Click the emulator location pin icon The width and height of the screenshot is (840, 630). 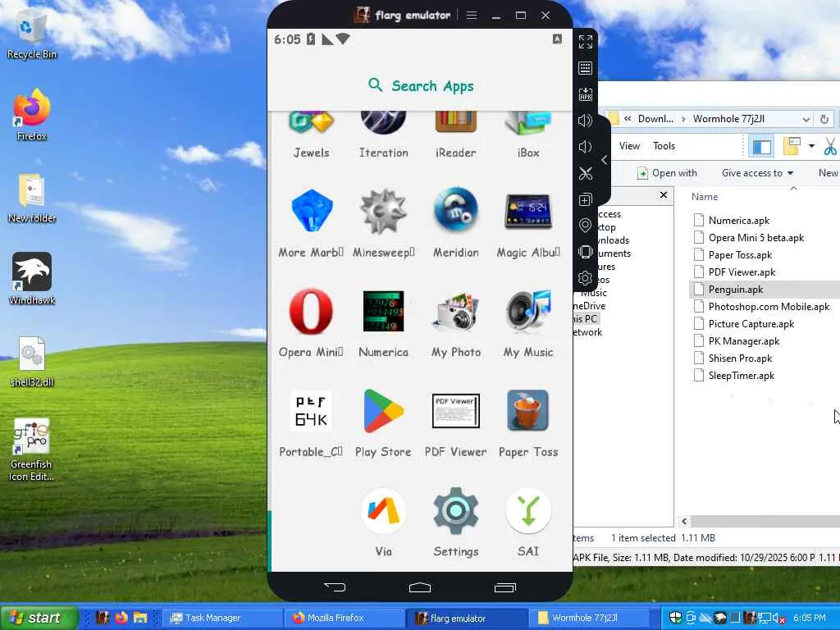pos(586,226)
